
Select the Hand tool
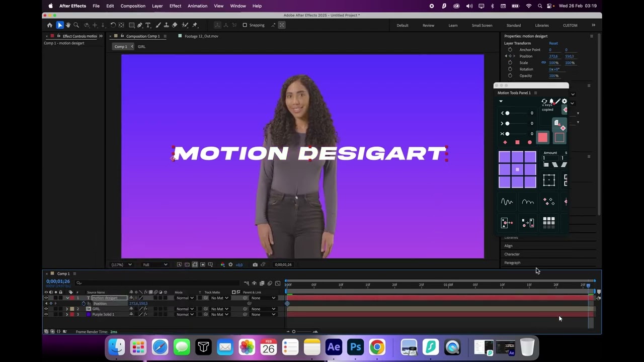(x=68, y=25)
